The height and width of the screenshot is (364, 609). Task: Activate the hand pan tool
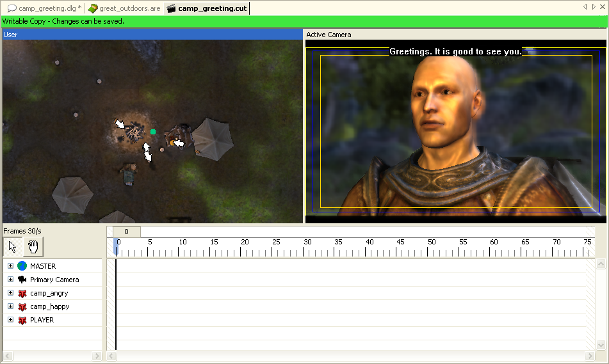pos(33,247)
